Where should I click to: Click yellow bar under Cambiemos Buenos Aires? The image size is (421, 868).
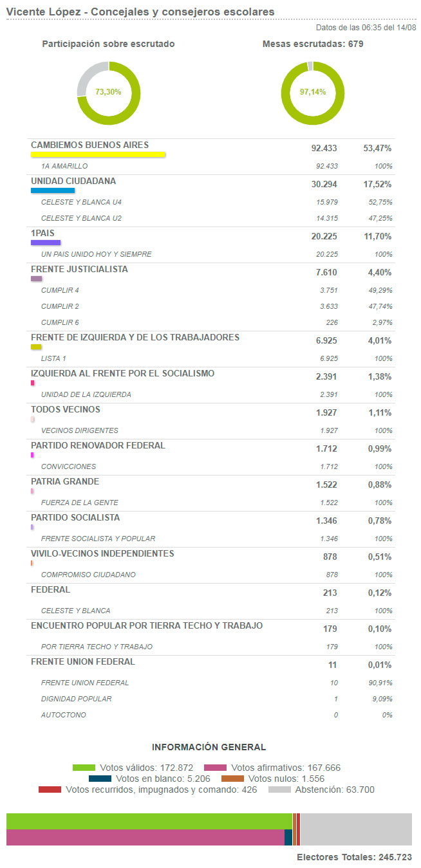point(98,154)
